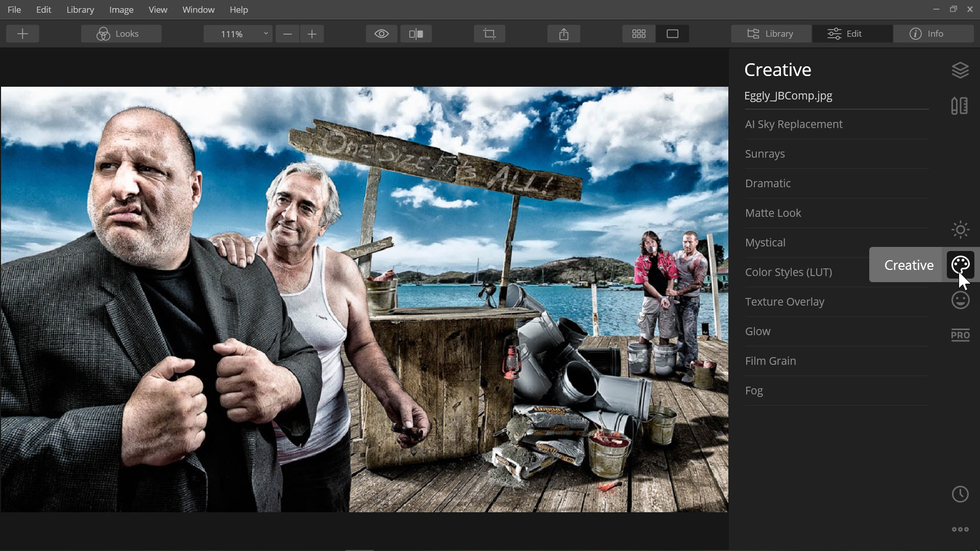Open the Layers panel icon

pyautogui.click(x=960, y=70)
